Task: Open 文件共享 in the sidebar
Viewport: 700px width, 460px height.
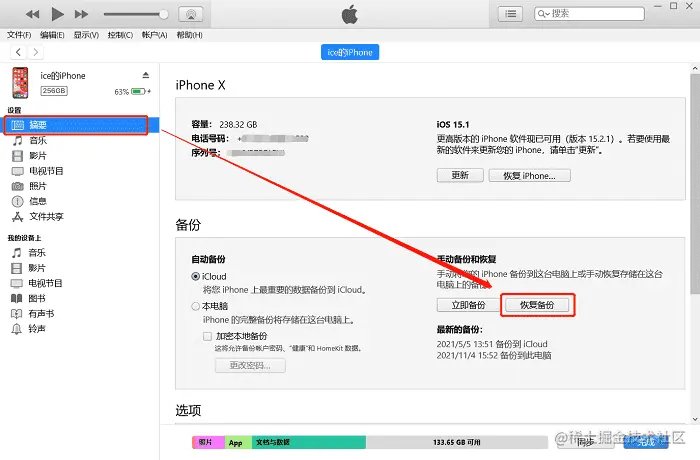Action: [46, 217]
